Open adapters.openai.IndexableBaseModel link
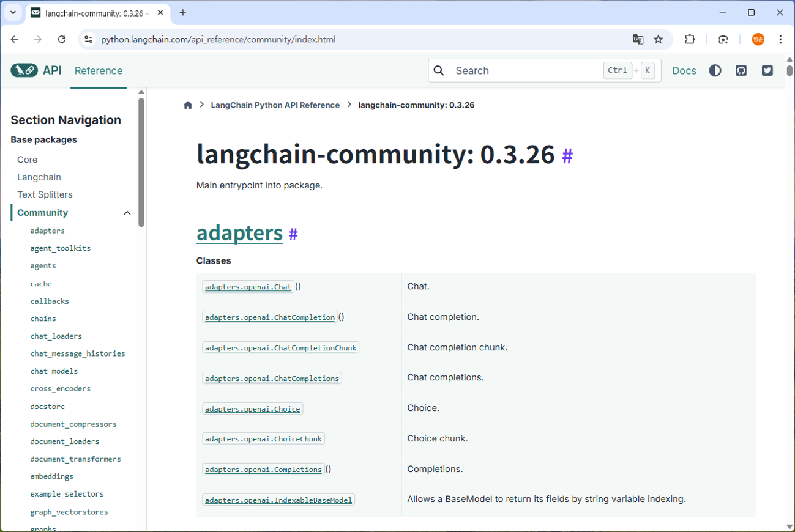The height and width of the screenshot is (532, 795). tap(278, 500)
